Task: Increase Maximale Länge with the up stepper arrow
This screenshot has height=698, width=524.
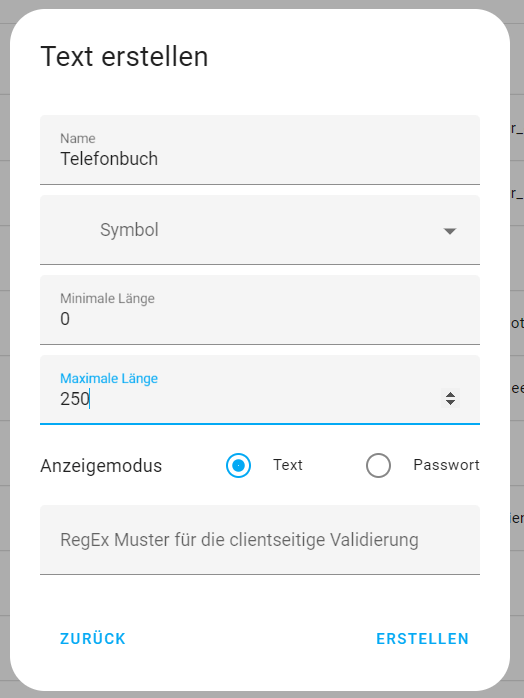Action: click(451, 395)
